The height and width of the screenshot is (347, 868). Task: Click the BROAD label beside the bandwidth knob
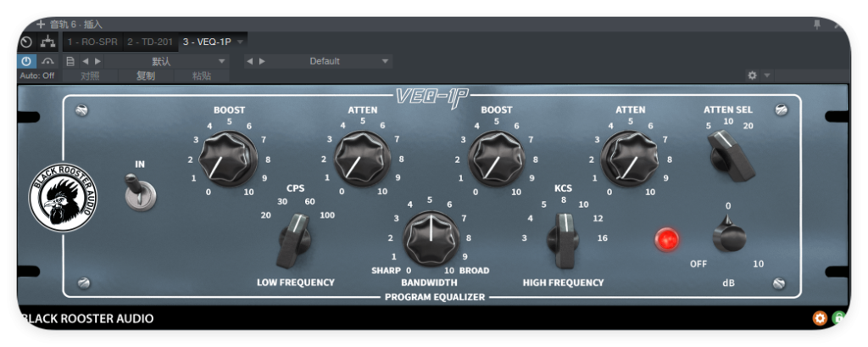(474, 271)
